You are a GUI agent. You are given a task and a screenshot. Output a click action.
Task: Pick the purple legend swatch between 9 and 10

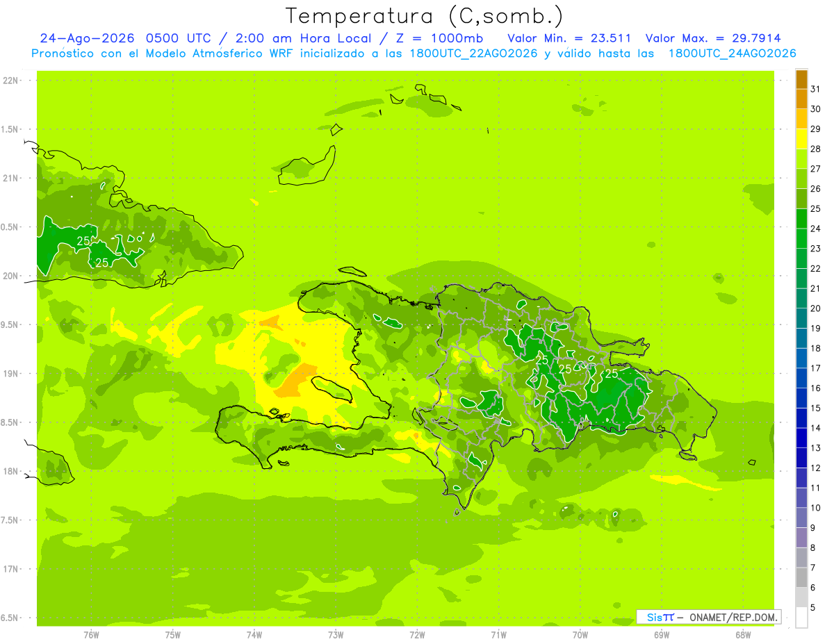(801, 518)
